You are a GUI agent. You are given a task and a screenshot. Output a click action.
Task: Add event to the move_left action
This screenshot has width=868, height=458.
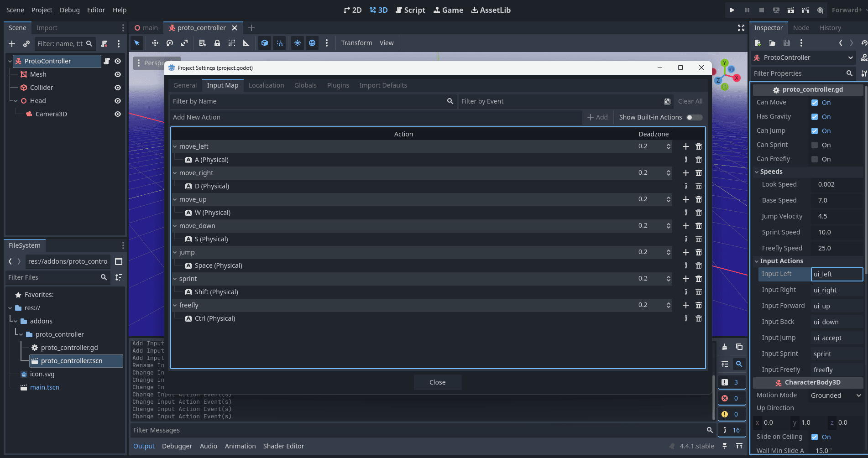pos(685,146)
